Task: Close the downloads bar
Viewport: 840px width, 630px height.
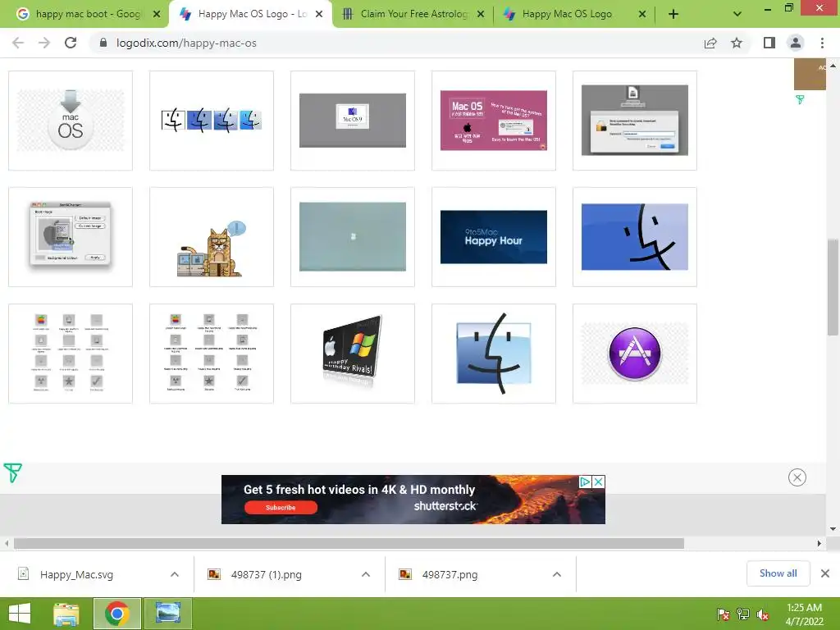Action: point(825,573)
